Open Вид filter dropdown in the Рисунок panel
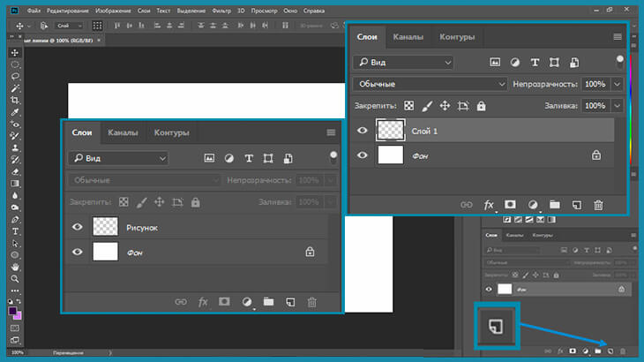Screen dimensions: 644x362 pyautogui.click(x=118, y=158)
